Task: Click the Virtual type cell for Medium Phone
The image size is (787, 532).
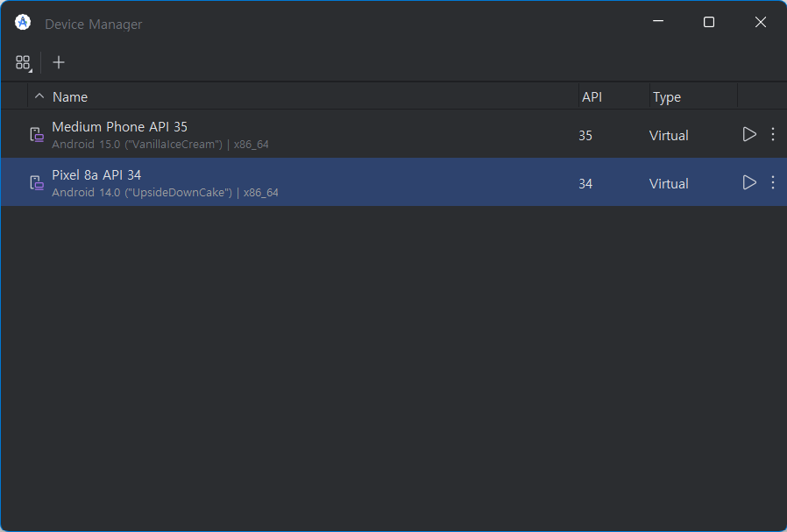Action: click(669, 136)
